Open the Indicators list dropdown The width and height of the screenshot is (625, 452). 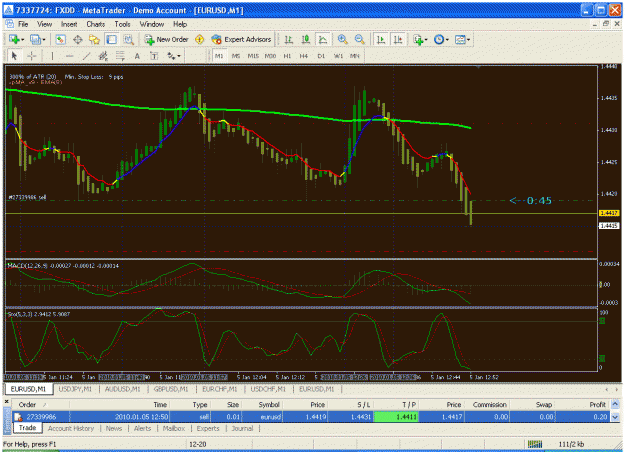pos(420,39)
